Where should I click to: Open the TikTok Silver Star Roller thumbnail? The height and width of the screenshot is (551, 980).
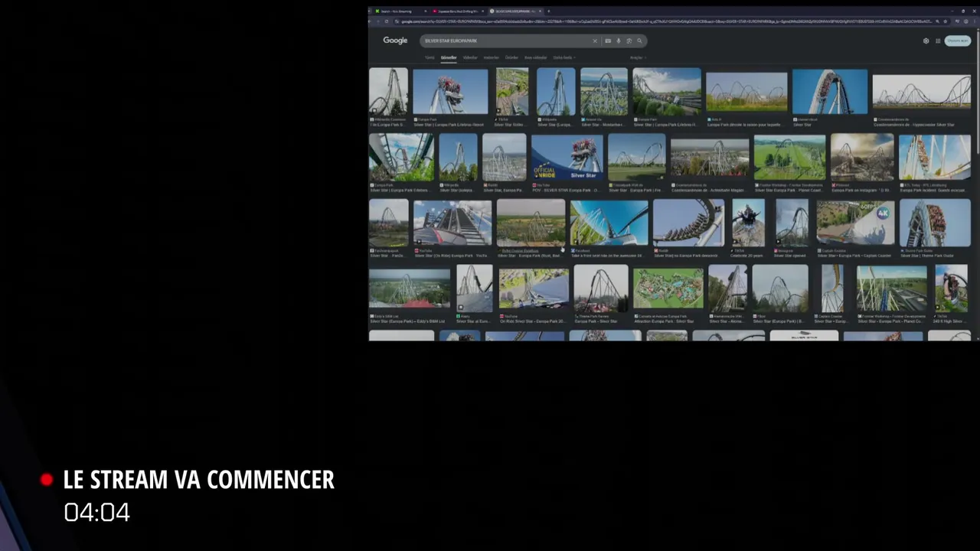[x=511, y=92]
